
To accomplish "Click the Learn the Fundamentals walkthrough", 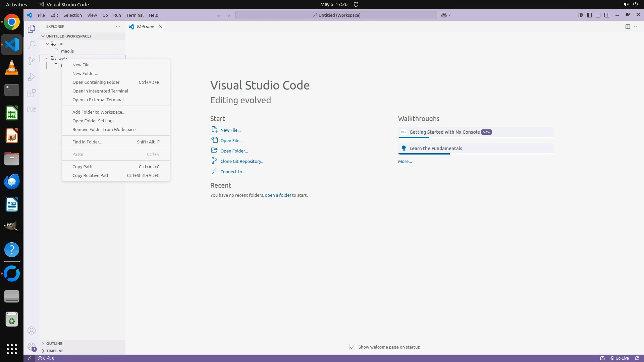I will click(x=435, y=148).
